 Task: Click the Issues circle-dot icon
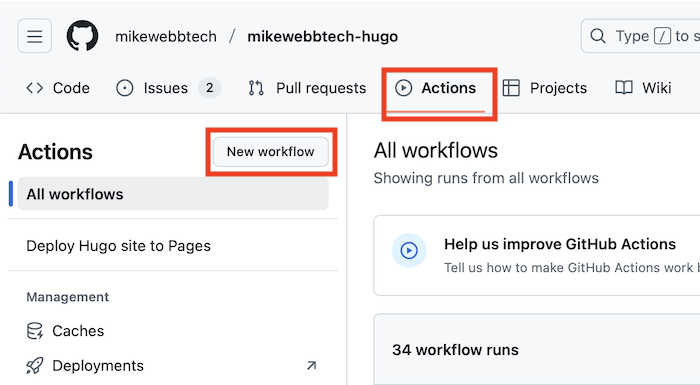click(125, 88)
